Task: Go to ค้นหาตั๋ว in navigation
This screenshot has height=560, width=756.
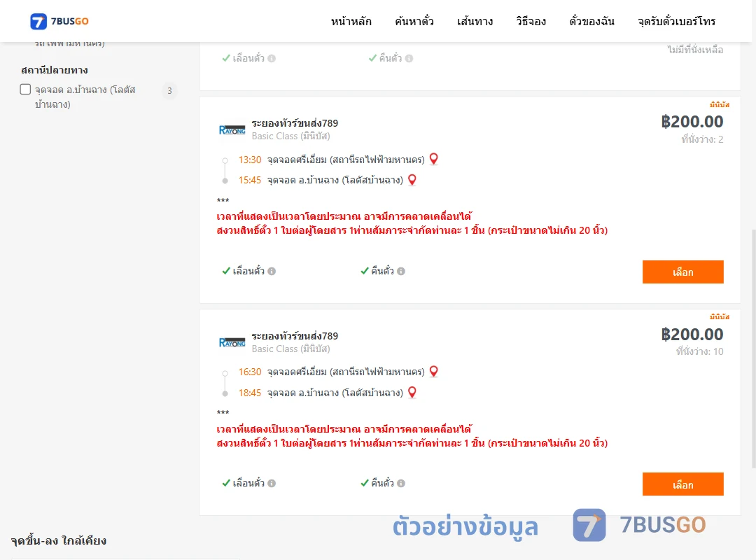Action: click(414, 21)
